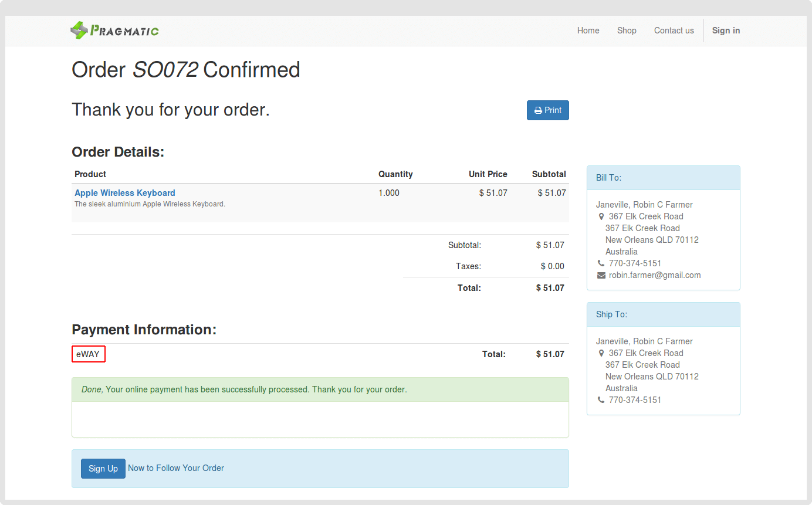Open the Home menu item
Screen dimensions: 812x505
[x=588, y=30]
